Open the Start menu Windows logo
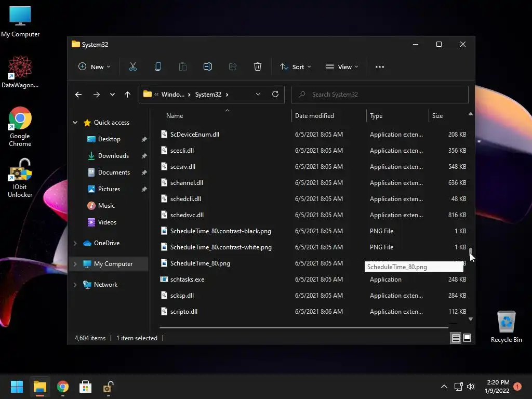The image size is (532, 399). [17, 387]
